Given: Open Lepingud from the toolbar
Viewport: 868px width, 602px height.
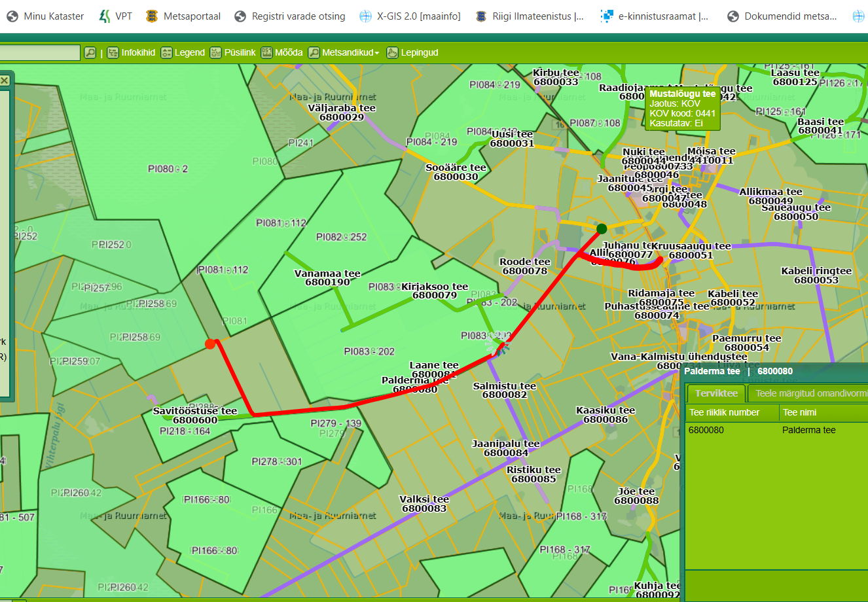Looking at the screenshot, I should (412, 53).
